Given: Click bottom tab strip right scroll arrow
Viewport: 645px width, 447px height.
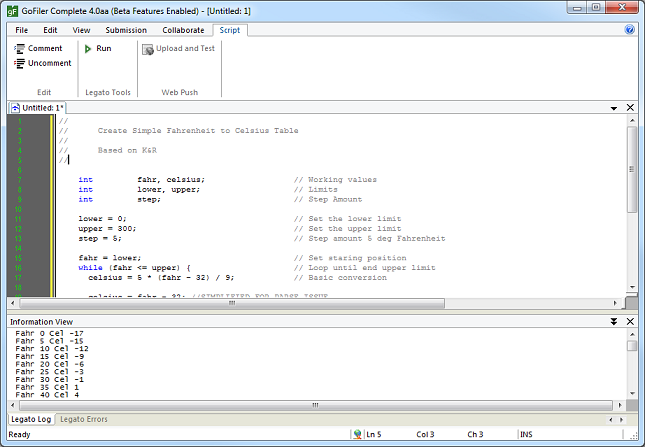Looking at the screenshot, I should [x=621, y=419].
